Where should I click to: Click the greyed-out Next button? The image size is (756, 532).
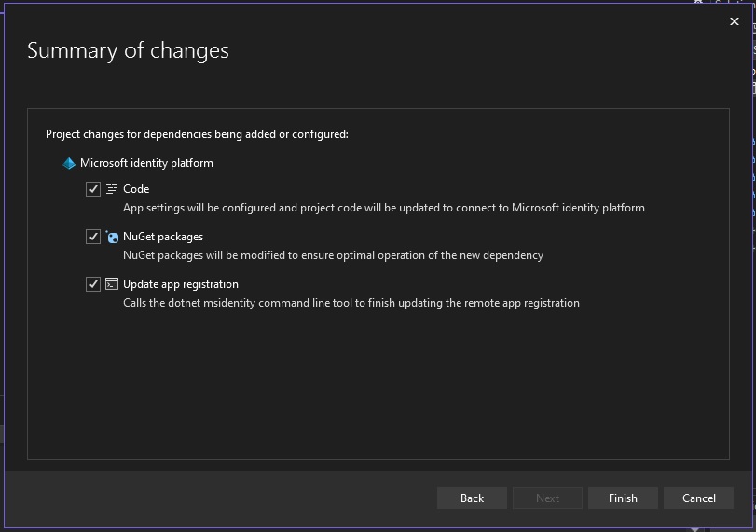(547, 498)
